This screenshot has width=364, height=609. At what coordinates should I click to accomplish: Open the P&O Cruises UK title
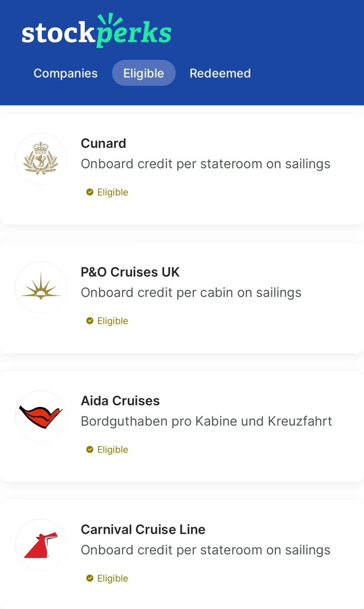(130, 272)
